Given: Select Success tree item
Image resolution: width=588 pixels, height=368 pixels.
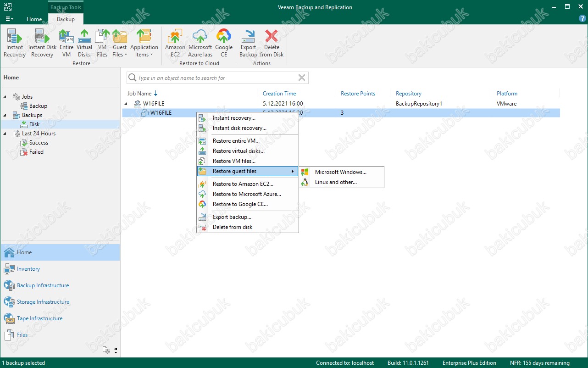Looking at the screenshot, I should [39, 143].
